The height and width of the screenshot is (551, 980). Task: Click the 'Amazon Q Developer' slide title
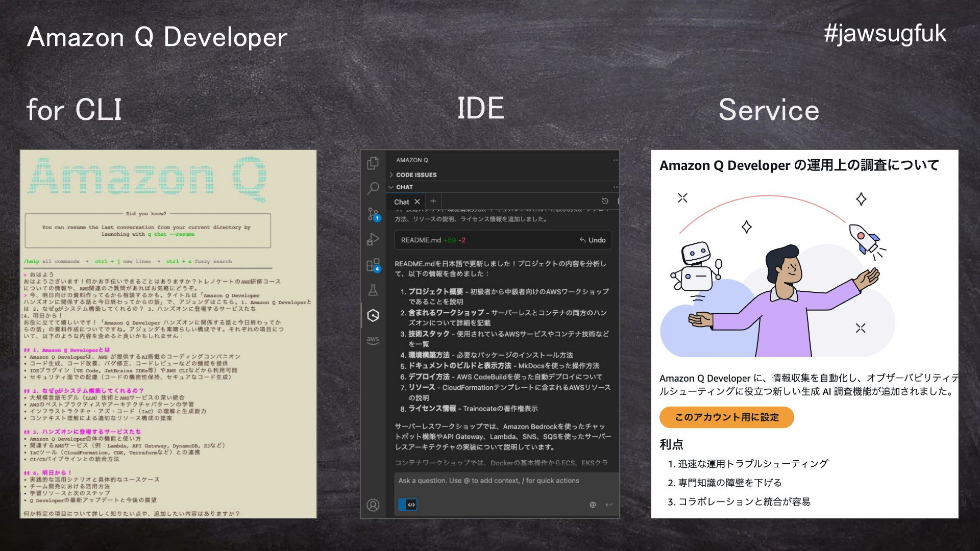pyautogui.click(x=157, y=37)
